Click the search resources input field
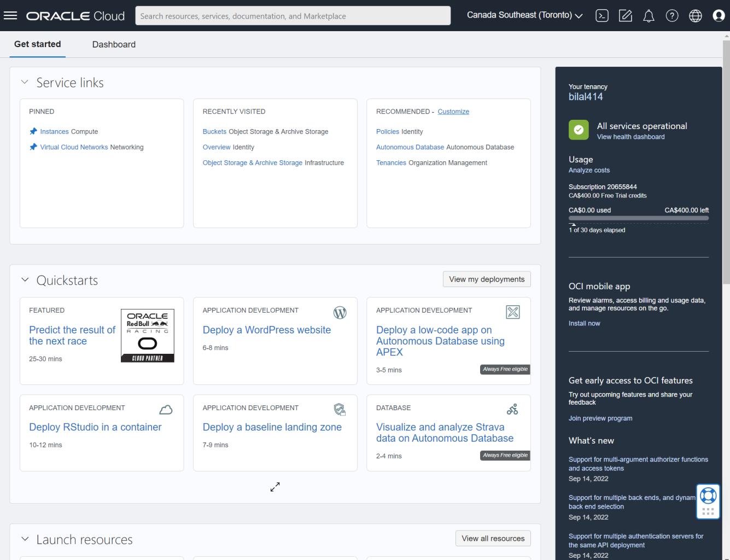The width and height of the screenshot is (730, 560). pyautogui.click(x=293, y=16)
